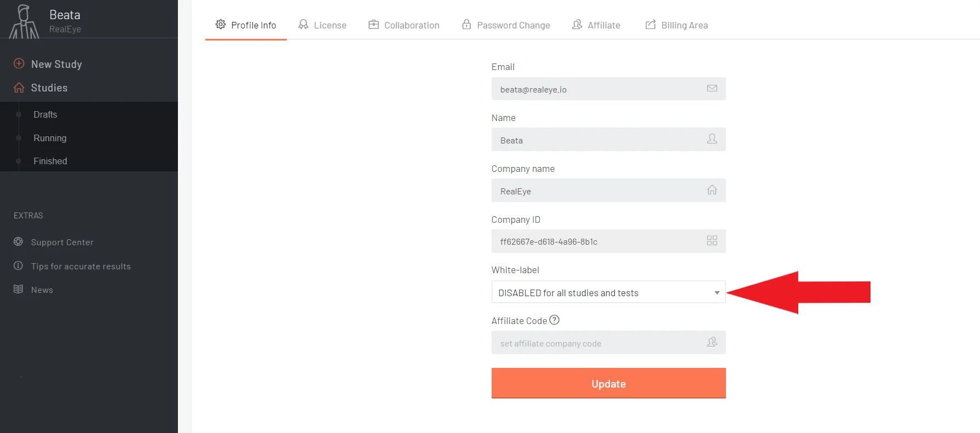Click the Affiliate Code input field
This screenshot has width=980, height=433.
point(608,343)
